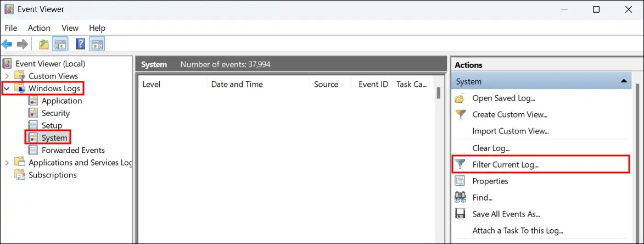
Task: Click Create Custom View... action
Action: point(510,115)
